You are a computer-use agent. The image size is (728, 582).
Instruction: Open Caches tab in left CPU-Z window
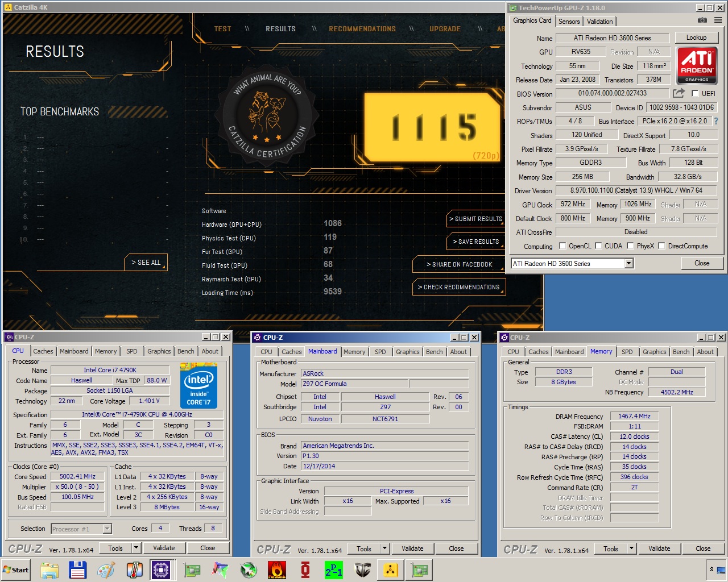[x=43, y=351]
